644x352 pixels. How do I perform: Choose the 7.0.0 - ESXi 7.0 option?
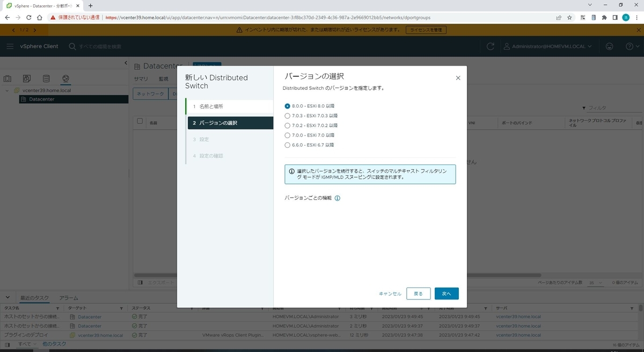click(288, 135)
